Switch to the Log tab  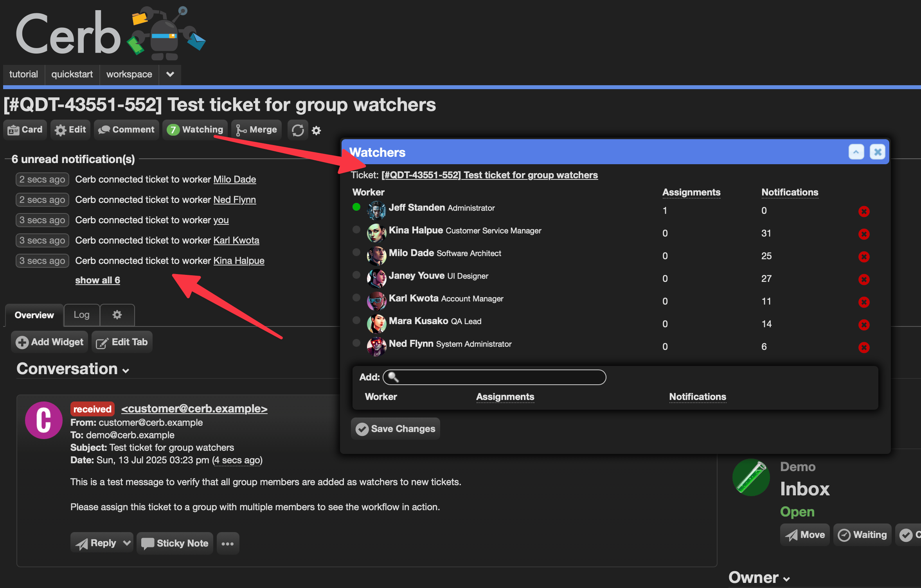coord(81,315)
